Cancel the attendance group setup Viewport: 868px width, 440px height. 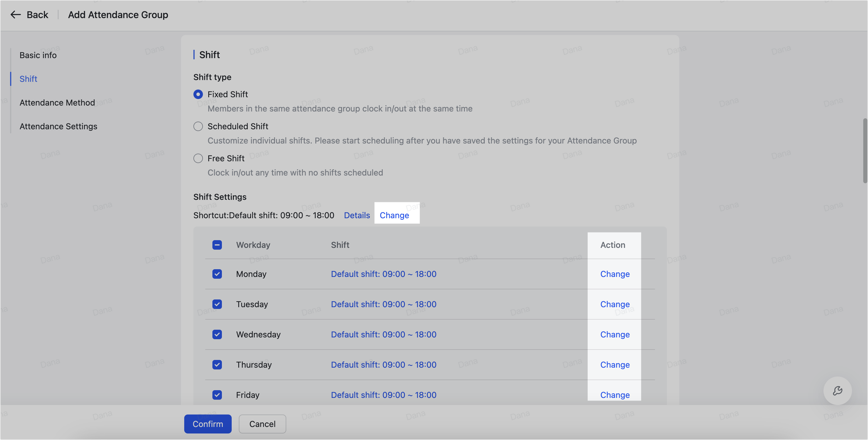tap(262, 424)
